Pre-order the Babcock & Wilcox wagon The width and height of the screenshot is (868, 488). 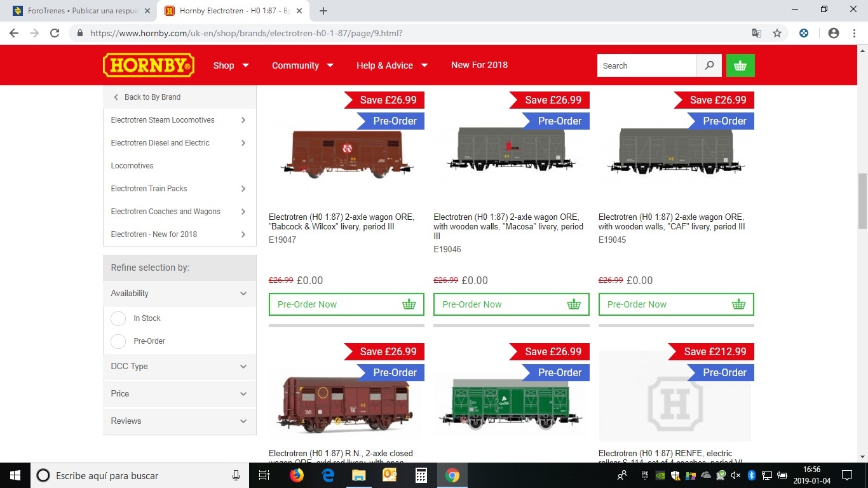click(x=346, y=304)
